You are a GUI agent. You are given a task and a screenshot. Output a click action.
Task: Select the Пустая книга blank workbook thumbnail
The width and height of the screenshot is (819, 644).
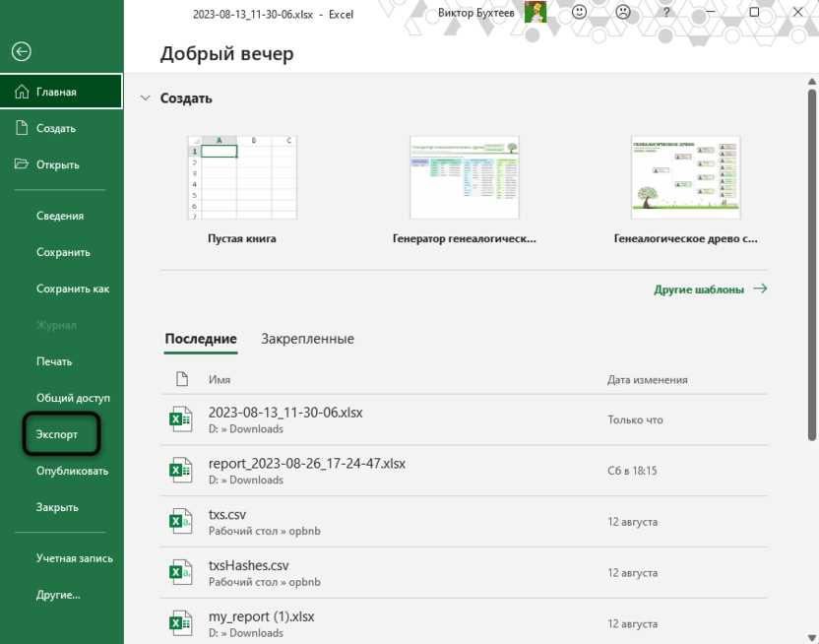pyautogui.click(x=241, y=178)
